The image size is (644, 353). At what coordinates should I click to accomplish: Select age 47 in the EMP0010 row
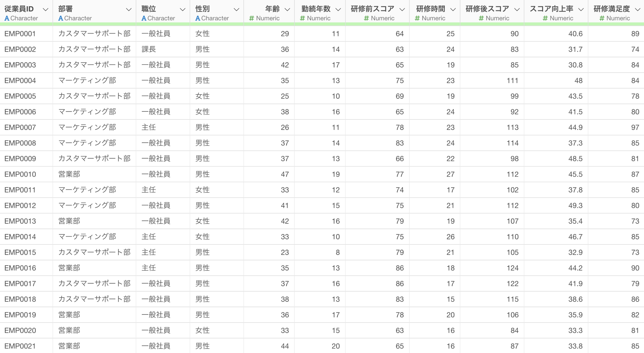tap(269, 174)
